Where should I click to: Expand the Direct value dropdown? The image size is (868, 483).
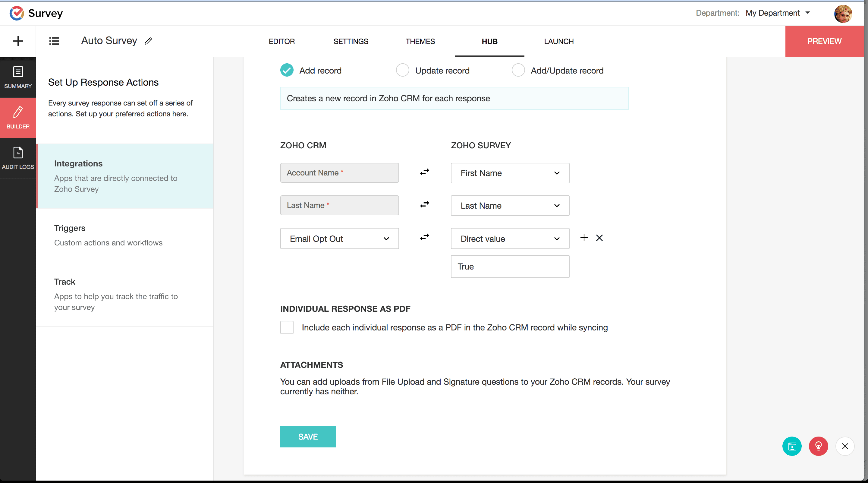coord(510,238)
